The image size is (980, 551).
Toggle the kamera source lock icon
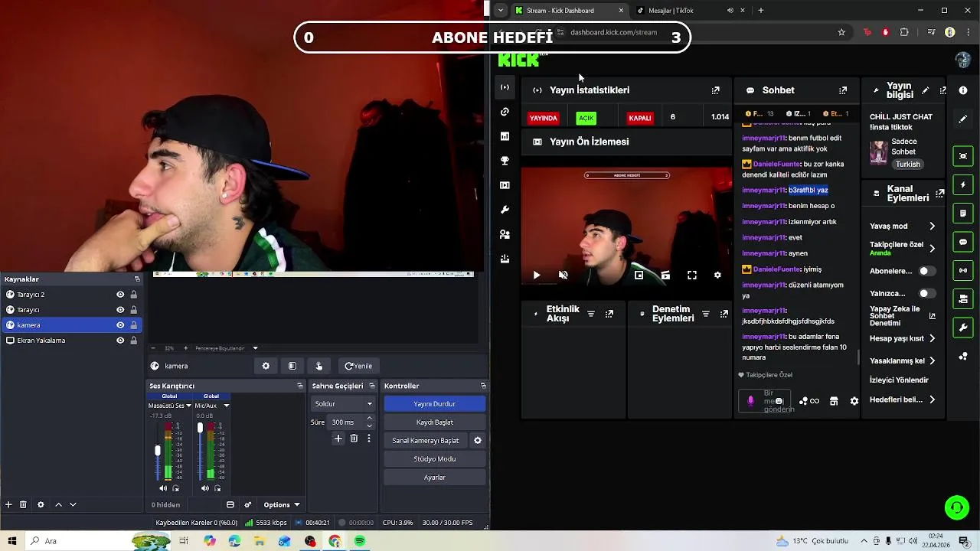[133, 325]
